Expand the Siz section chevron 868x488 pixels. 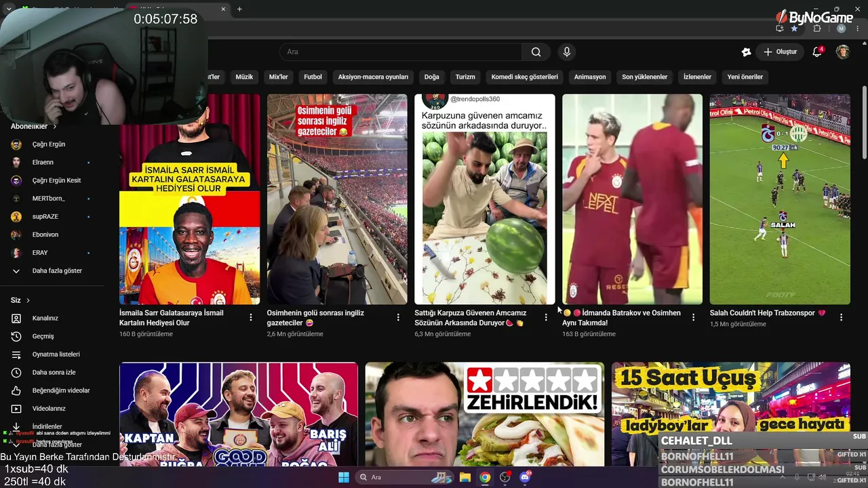pos(28,300)
